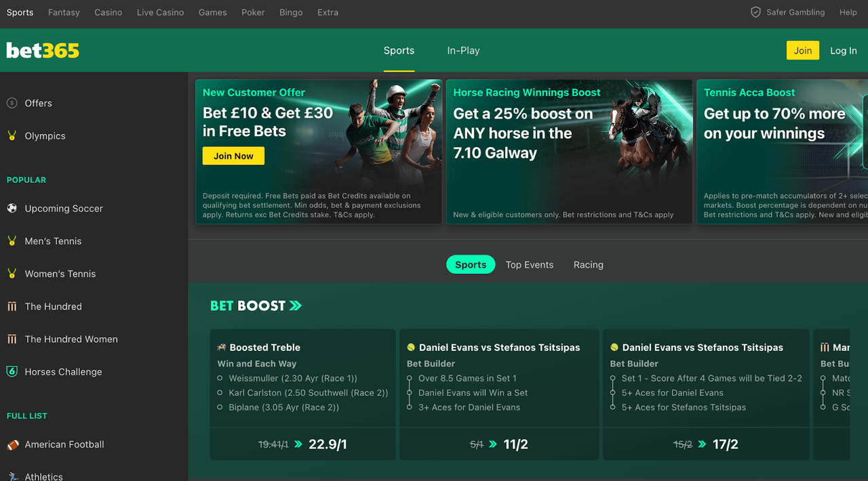
Task: Click the yellow Join button
Action: click(803, 50)
